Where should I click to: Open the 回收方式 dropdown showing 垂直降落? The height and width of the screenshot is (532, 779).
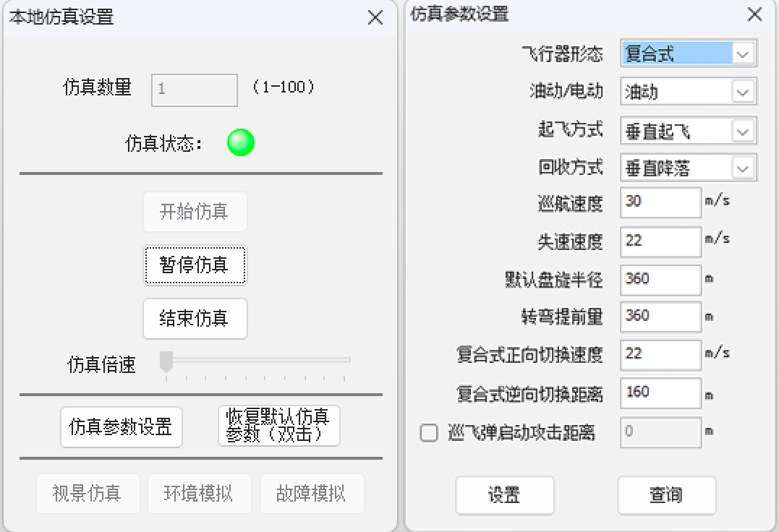point(688,168)
